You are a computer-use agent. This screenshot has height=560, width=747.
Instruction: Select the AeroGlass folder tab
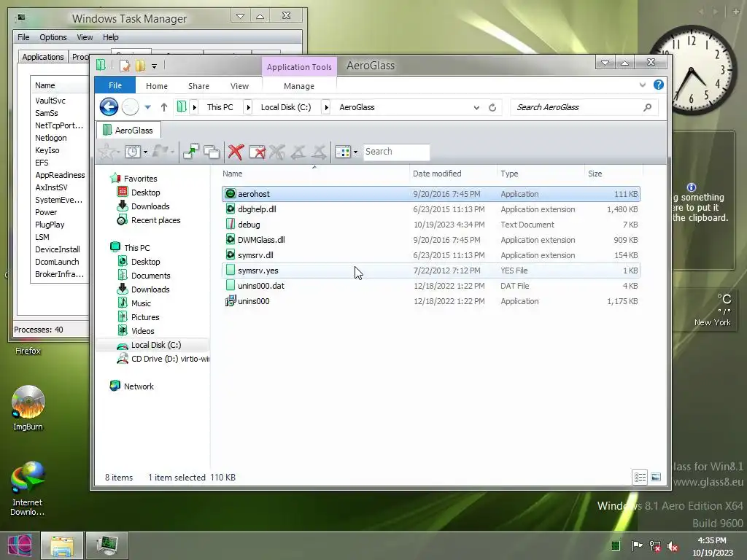(128, 130)
